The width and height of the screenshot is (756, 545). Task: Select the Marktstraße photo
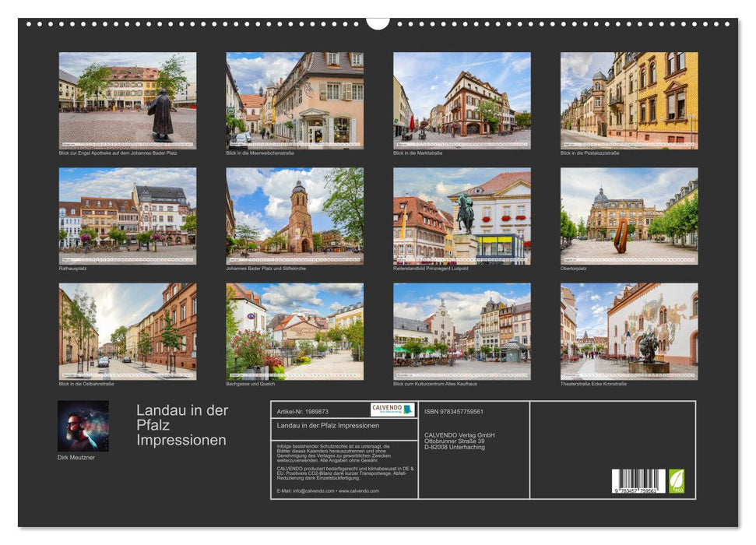462,100
